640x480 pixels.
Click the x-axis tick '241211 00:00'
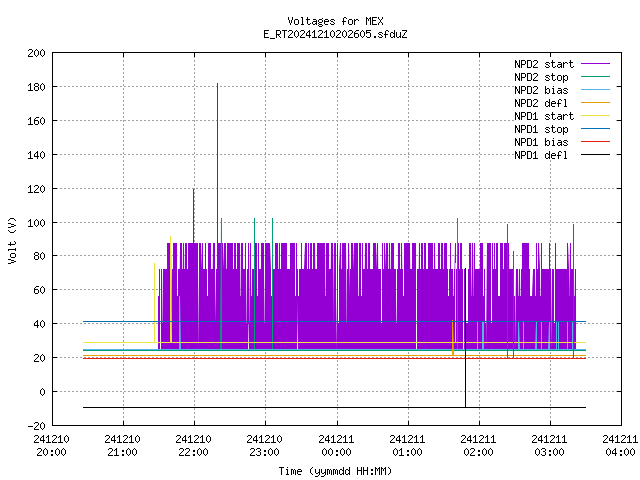pyautogui.click(x=336, y=446)
